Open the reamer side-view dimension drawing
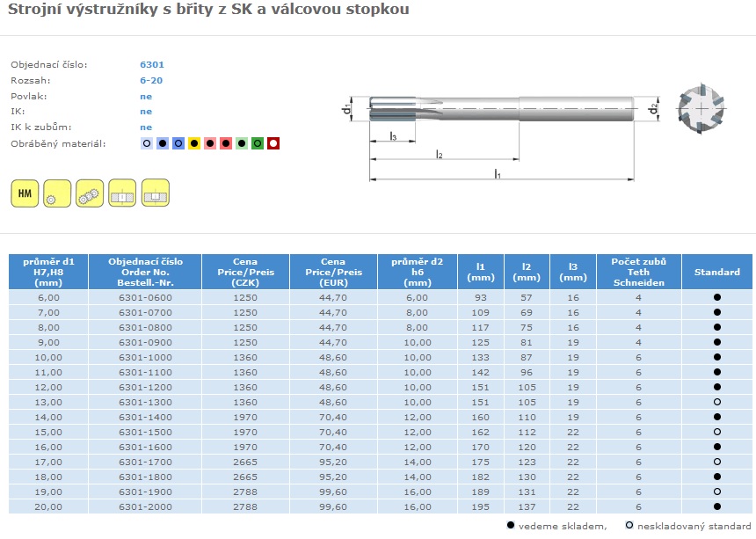This screenshot has width=756, height=539. pyautogui.click(x=500, y=137)
